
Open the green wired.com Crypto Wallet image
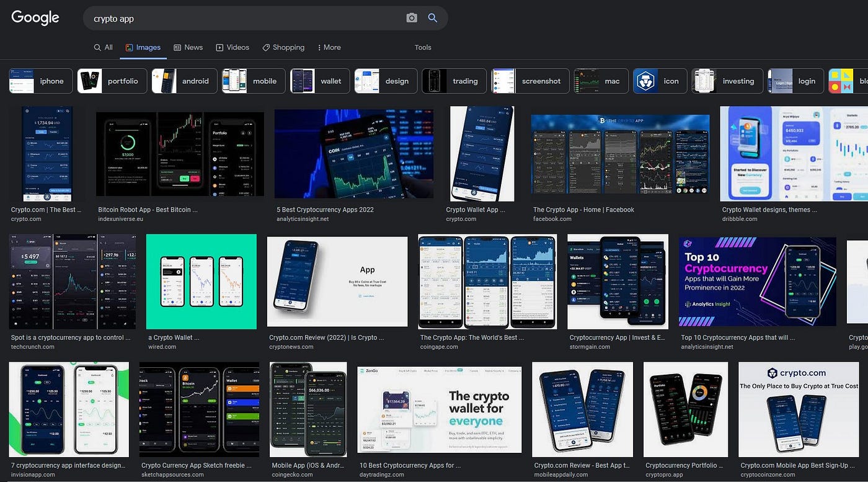pos(201,282)
